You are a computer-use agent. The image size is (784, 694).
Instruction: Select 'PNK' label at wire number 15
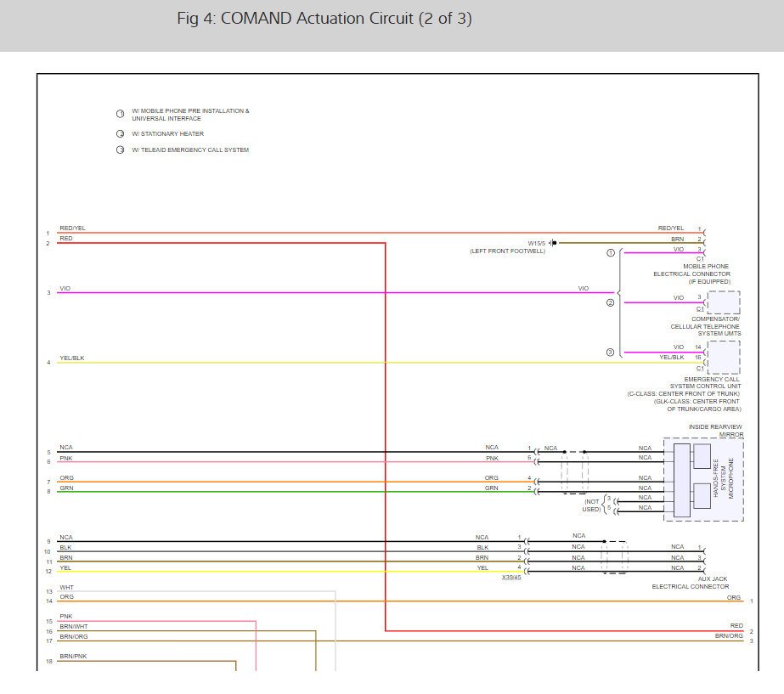tap(66, 617)
